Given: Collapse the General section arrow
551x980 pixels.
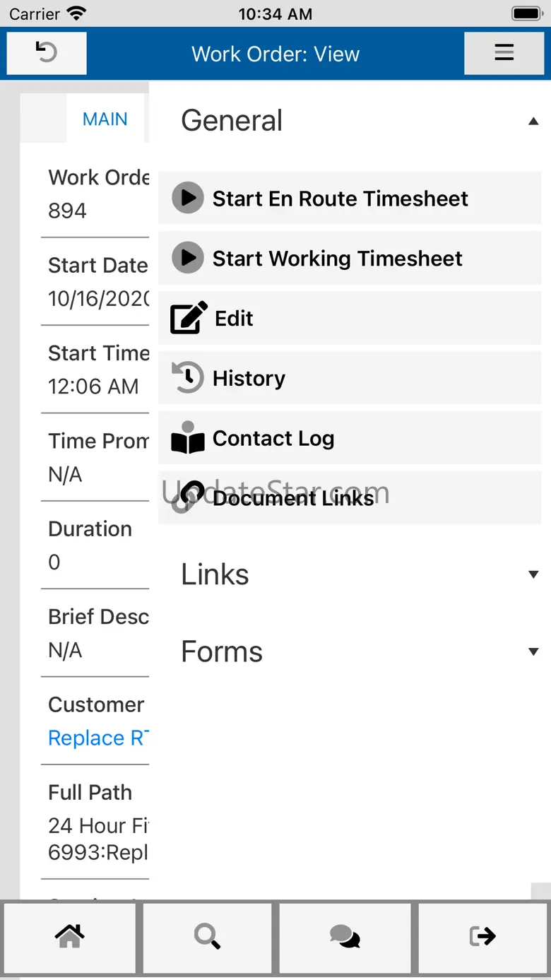Looking at the screenshot, I should click(x=533, y=122).
